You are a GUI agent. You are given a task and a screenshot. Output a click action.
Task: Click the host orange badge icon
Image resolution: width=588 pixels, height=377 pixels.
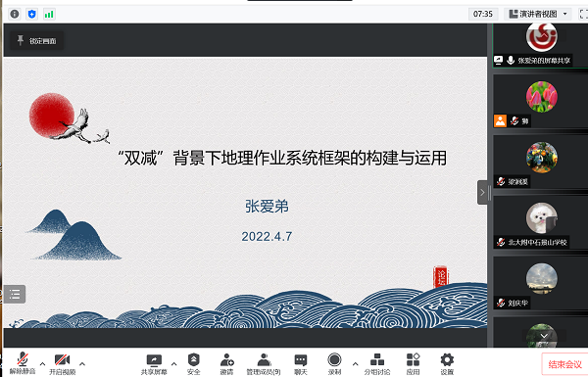[x=500, y=120]
